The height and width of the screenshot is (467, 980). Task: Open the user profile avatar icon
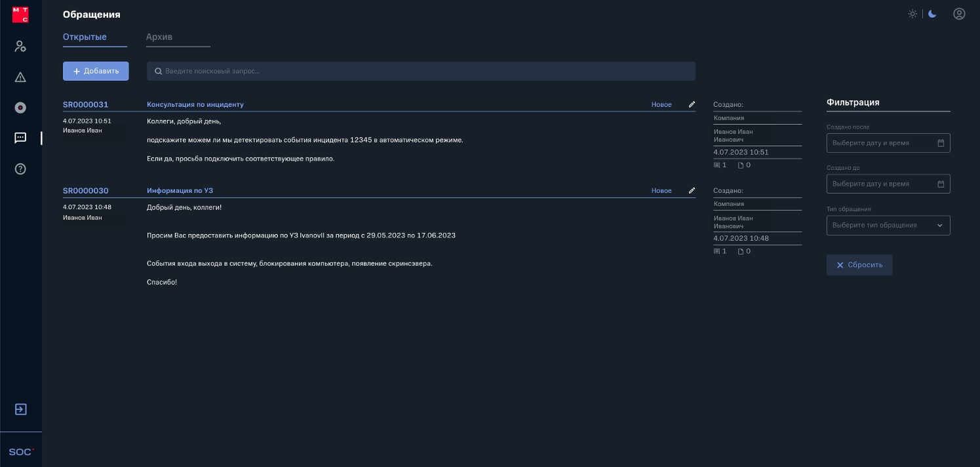pos(959,14)
